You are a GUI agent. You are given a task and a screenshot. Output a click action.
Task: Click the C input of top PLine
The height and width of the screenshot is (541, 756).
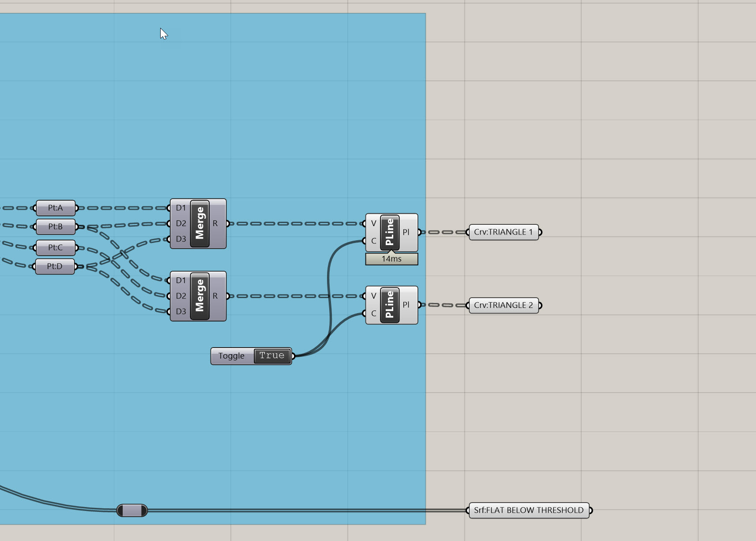pos(373,241)
